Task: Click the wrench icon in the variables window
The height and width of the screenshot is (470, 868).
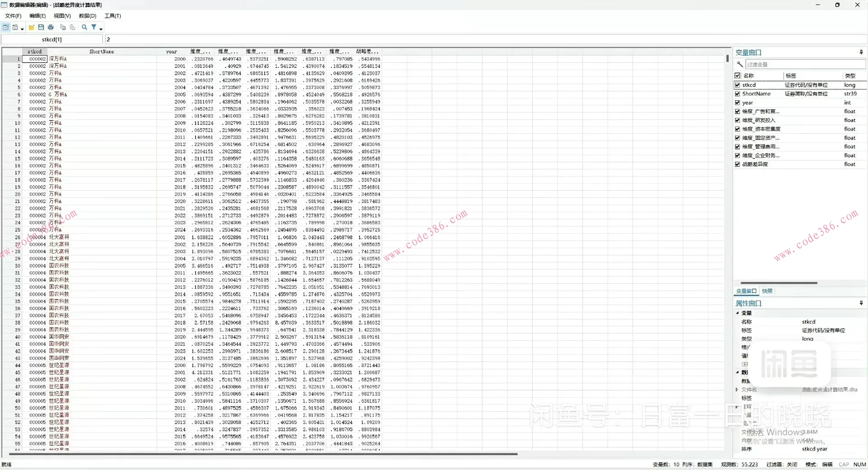Action: point(740,64)
